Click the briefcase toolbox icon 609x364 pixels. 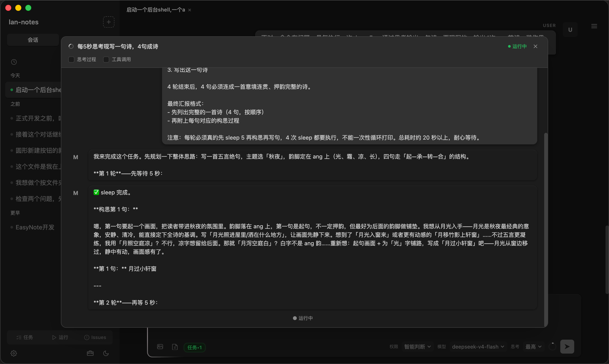[x=90, y=353]
